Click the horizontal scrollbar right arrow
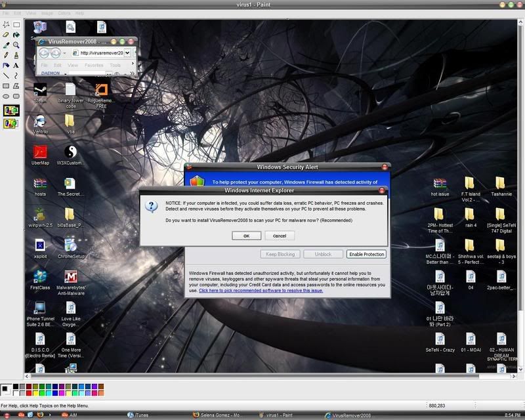The height and width of the screenshot is (420, 525). tap(514, 376)
